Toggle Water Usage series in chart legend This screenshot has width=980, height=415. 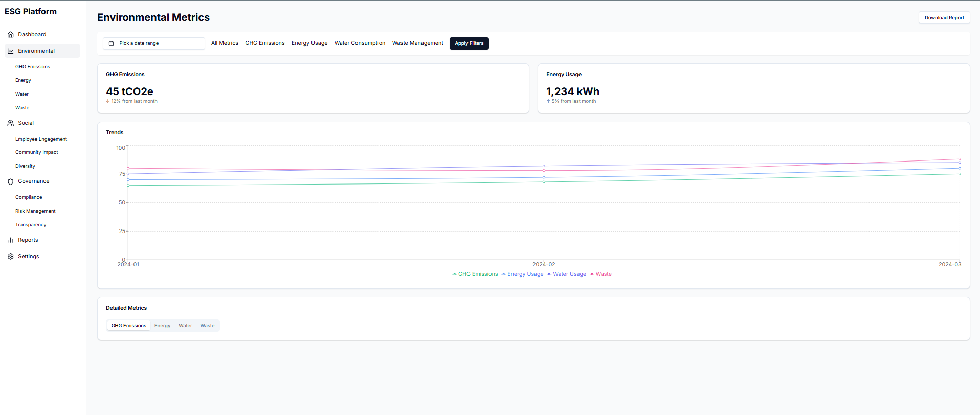click(x=566, y=274)
